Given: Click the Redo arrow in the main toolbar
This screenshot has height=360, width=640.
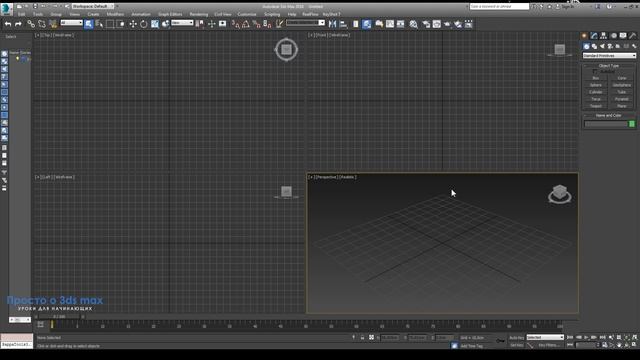Looking at the screenshot, I should pos(18,24).
